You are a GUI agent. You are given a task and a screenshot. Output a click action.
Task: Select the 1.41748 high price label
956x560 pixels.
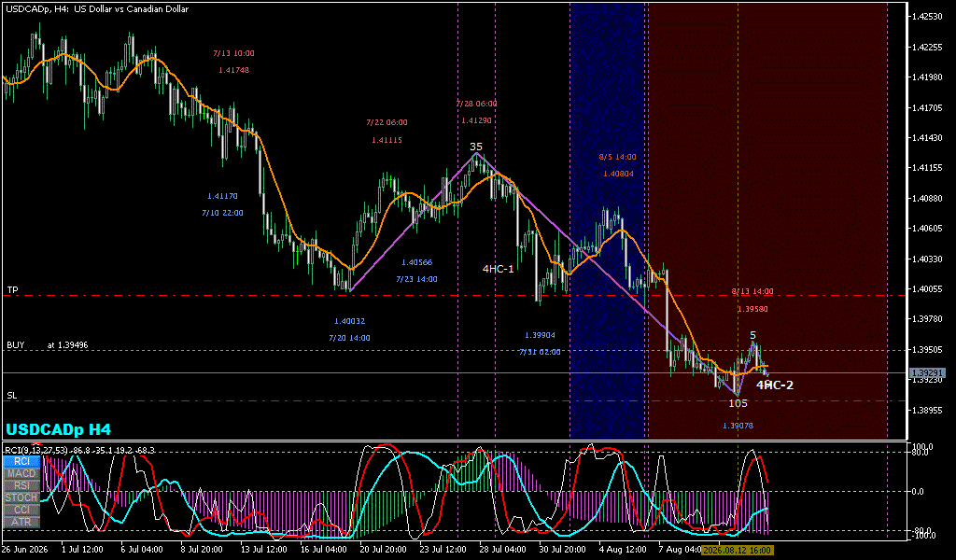[x=234, y=70]
